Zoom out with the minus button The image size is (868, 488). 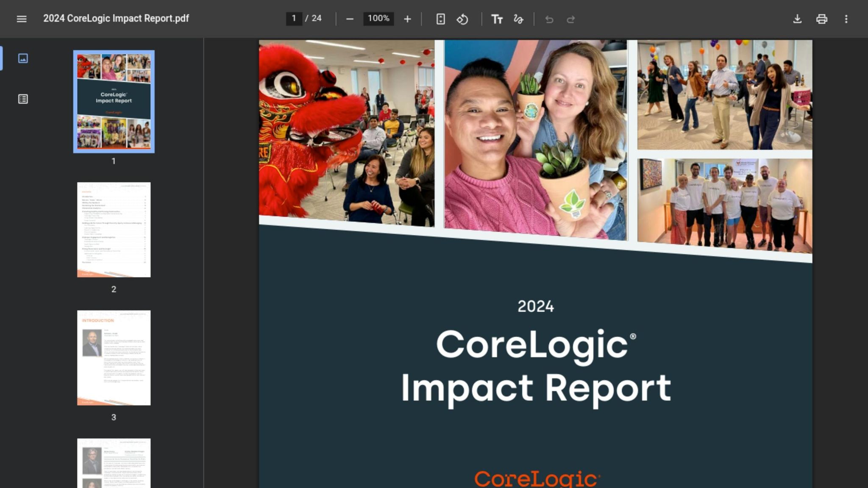click(x=350, y=19)
